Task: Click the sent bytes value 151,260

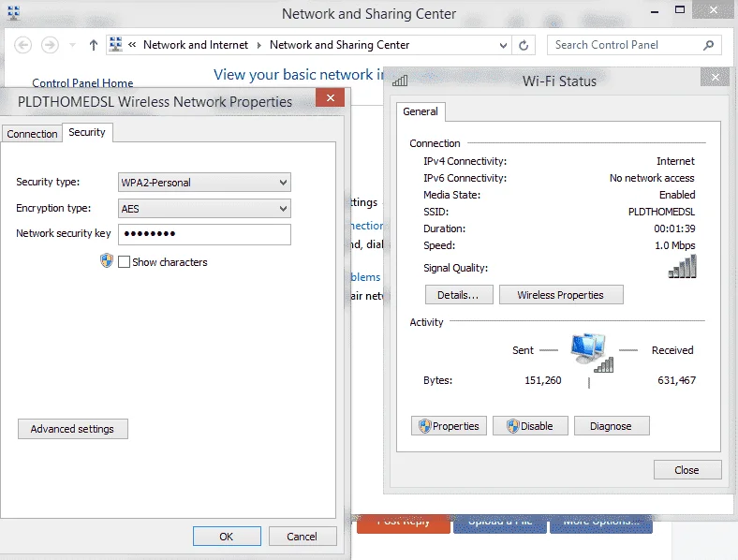Action: pyautogui.click(x=543, y=380)
